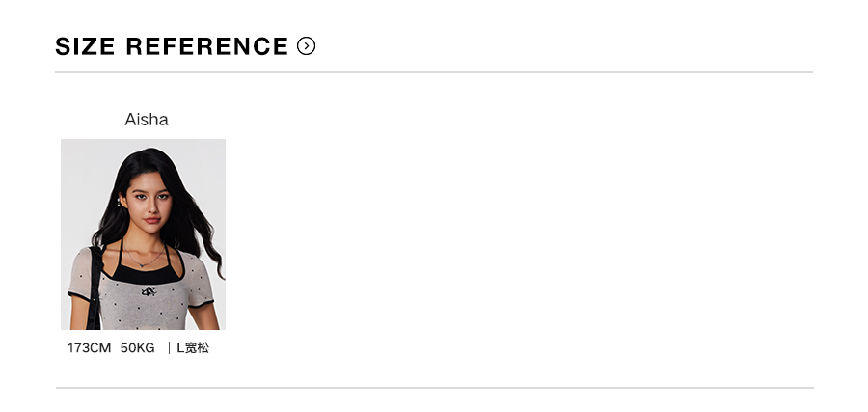Select the model name Aisha
The width and height of the screenshot is (868, 412).
tap(147, 120)
